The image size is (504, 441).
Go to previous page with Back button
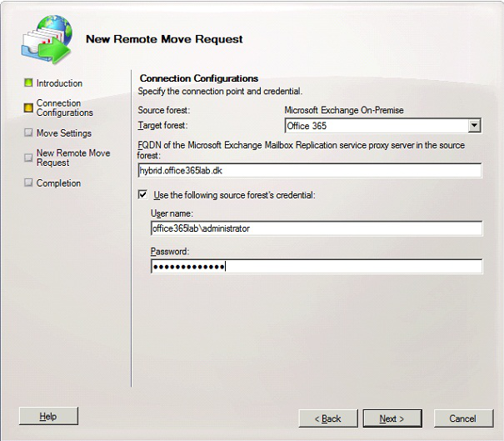pos(328,418)
